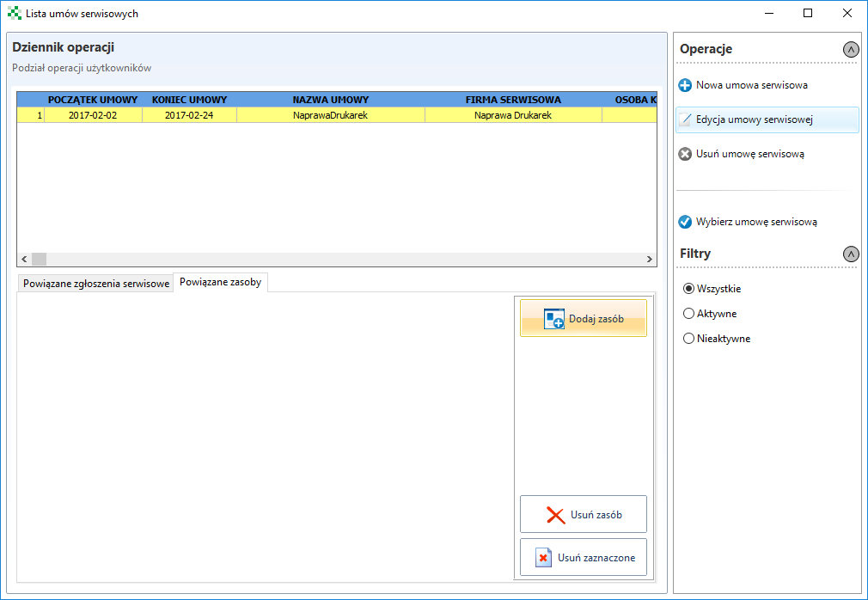Collapse the Filtry panel section

(x=851, y=254)
